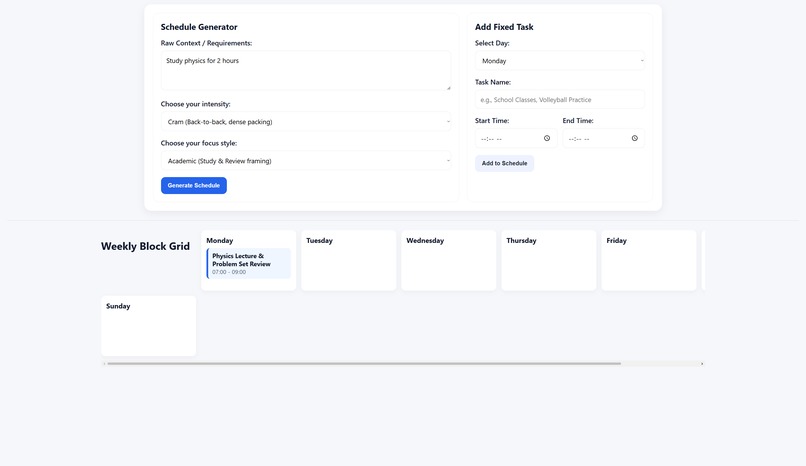Click the Generate Schedule button
Image resolution: width=806 pixels, height=466 pixels.
(x=194, y=185)
